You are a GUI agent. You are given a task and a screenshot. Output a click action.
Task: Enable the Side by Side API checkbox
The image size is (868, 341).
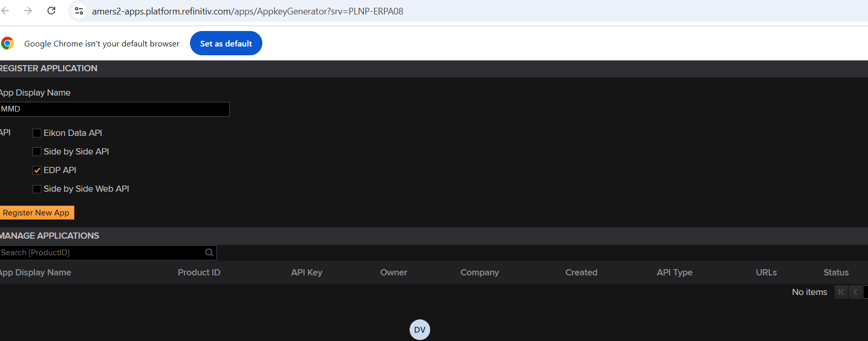37,151
